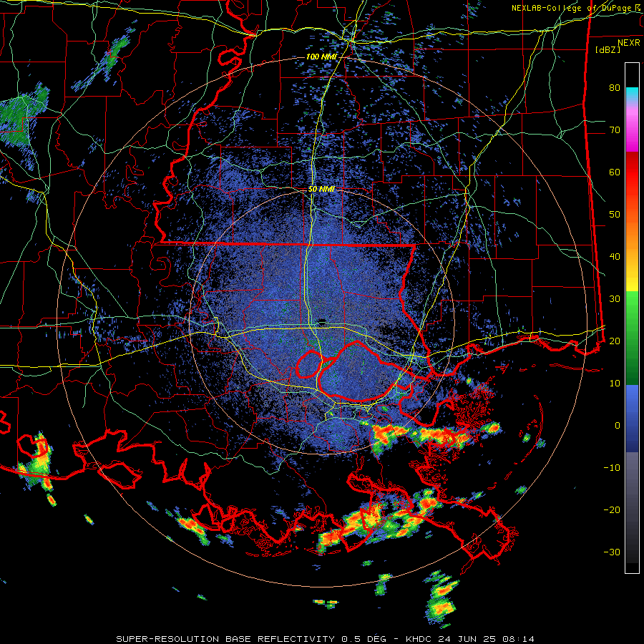Screen dimensions: 644x644
Task: Click the 30 value on the dBZ scale
Action: click(615, 299)
